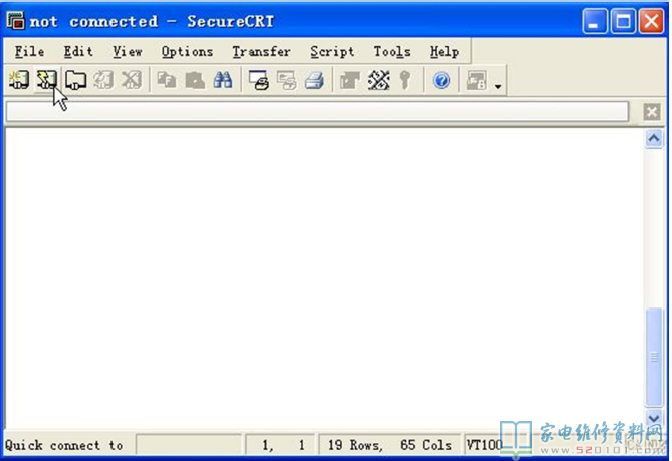Screen dimensions: 672x461
Task: Close the SecureCRT window
Action: click(x=651, y=21)
